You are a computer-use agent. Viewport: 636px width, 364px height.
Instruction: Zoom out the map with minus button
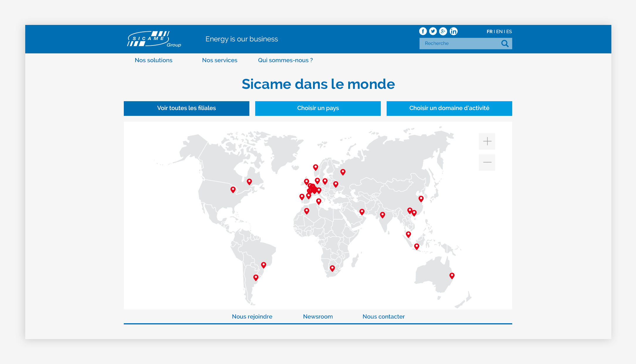[x=487, y=162]
